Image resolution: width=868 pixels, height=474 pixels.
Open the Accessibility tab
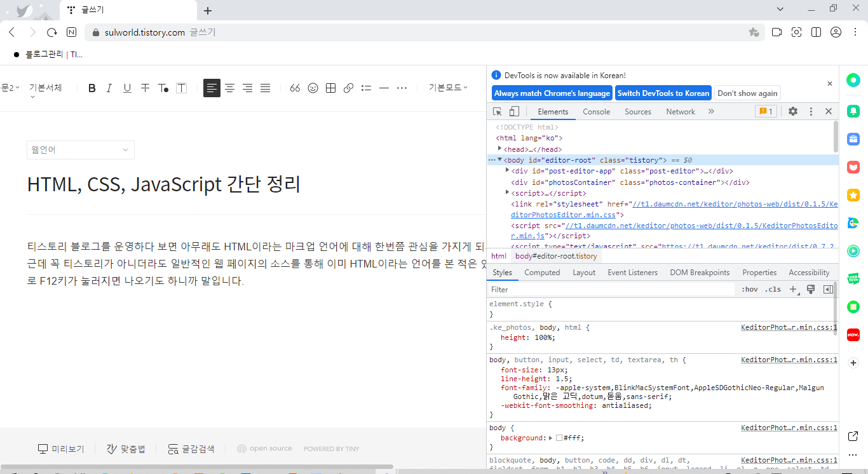pyautogui.click(x=809, y=273)
